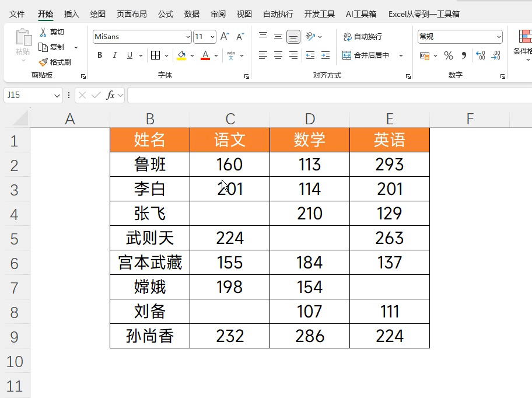Open the text orientation dropdown arrow
This screenshot has width=532, height=398.
(x=320, y=37)
